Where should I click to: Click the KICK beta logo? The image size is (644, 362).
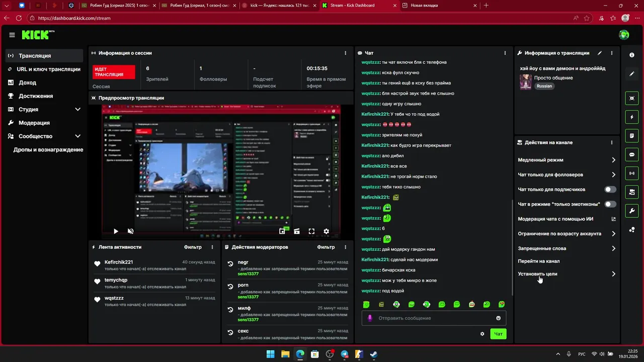tap(38, 35)
